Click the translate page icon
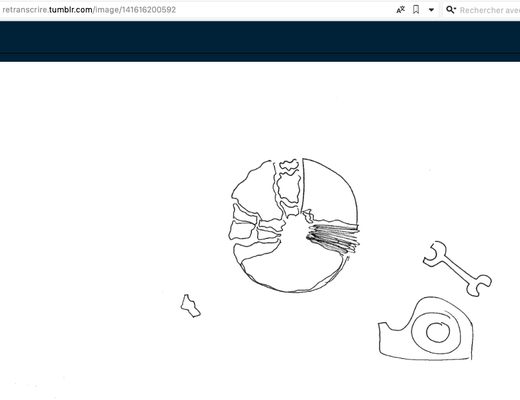Screen dimensions: 520x400 pos(400,10)
